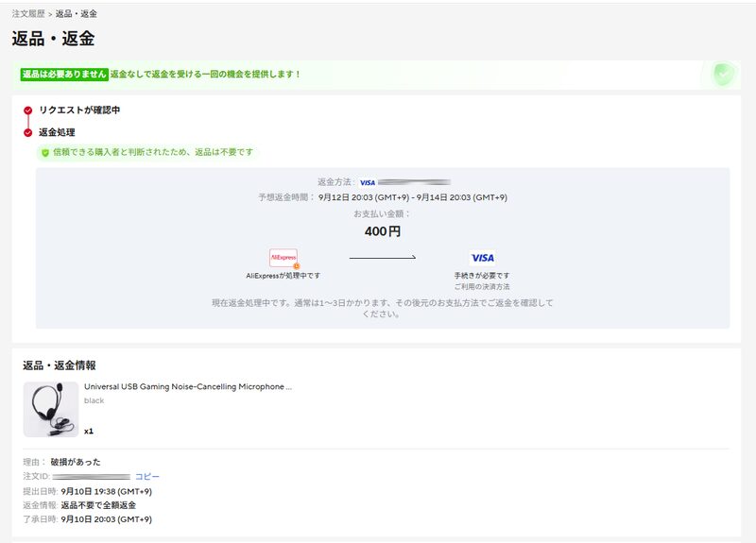Image resolution: width=756 pixels, height=543 pixels.
Task: Click the banner text 返金なしで返金を受ける一回の機会
Action: pos(205,75)
